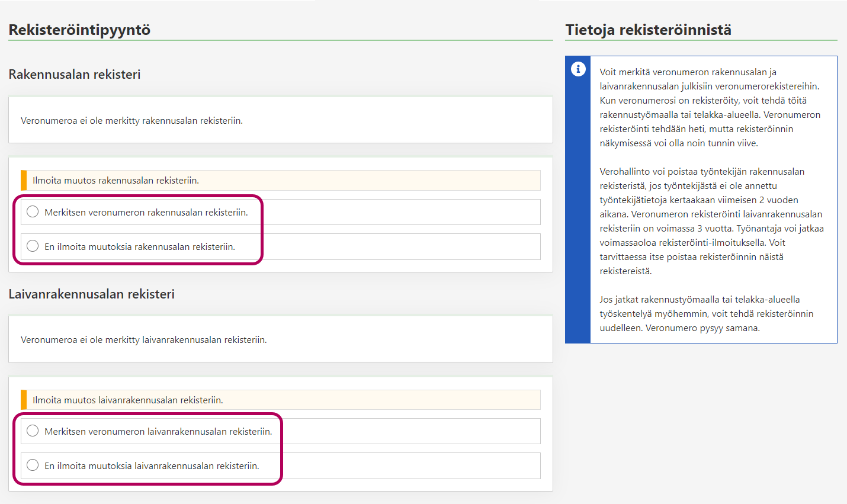Click the 'Rekisteröintipyyntö' page heading
The height and width of the screenshot is (504, 847).
tap(79, 30)
